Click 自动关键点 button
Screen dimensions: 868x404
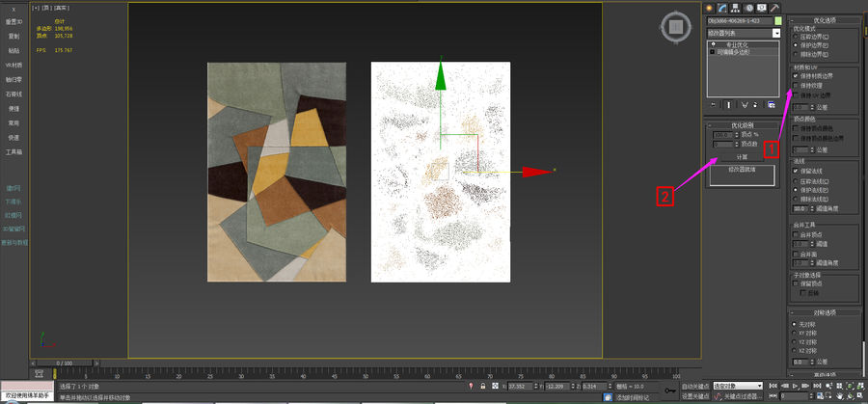coord(695,386)
